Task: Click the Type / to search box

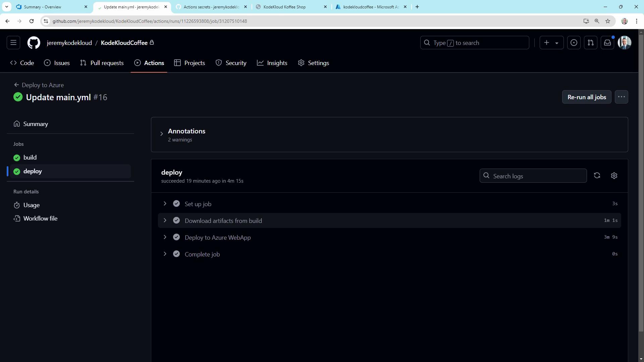Action: coord(475,43)
